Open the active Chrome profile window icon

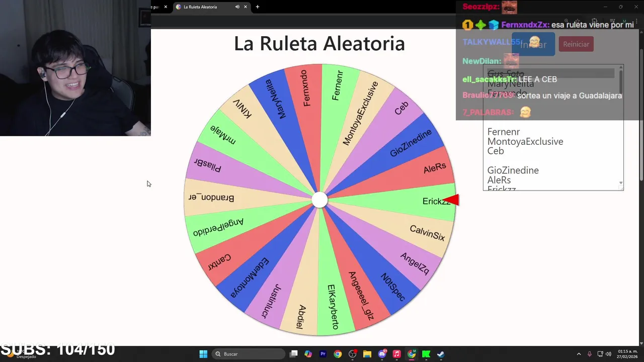pos(412,354)
